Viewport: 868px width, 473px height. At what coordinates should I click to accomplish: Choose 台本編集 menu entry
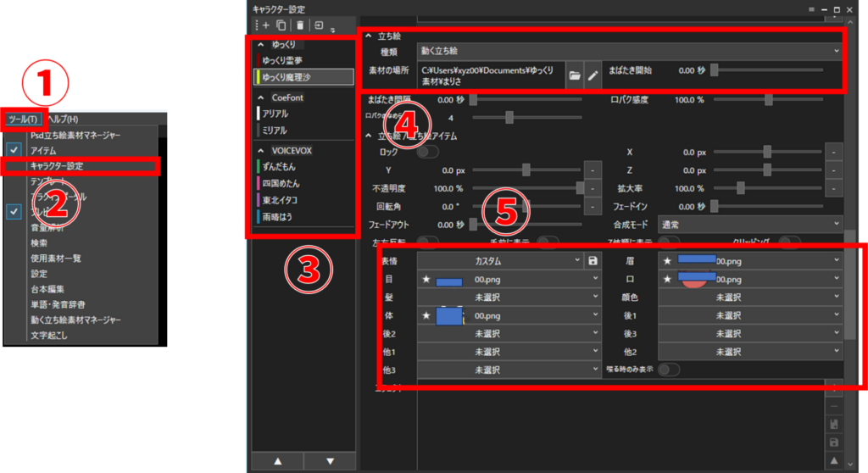[47, 289]
